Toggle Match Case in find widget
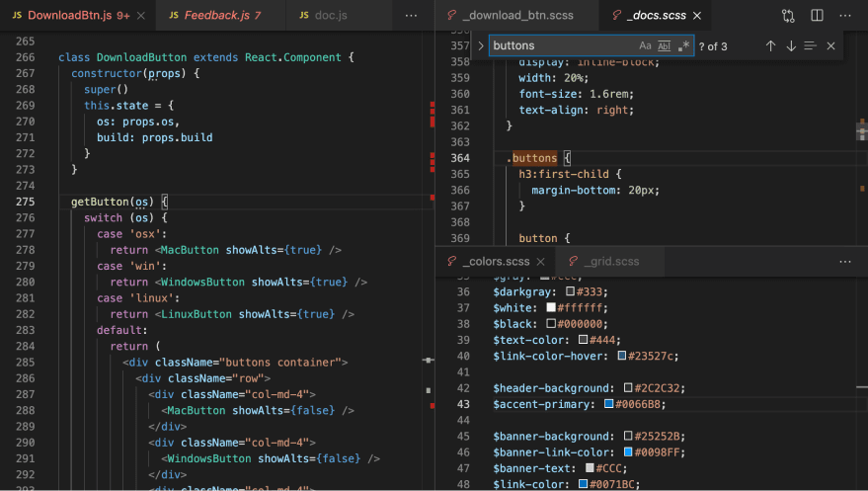 pos(645,46)
